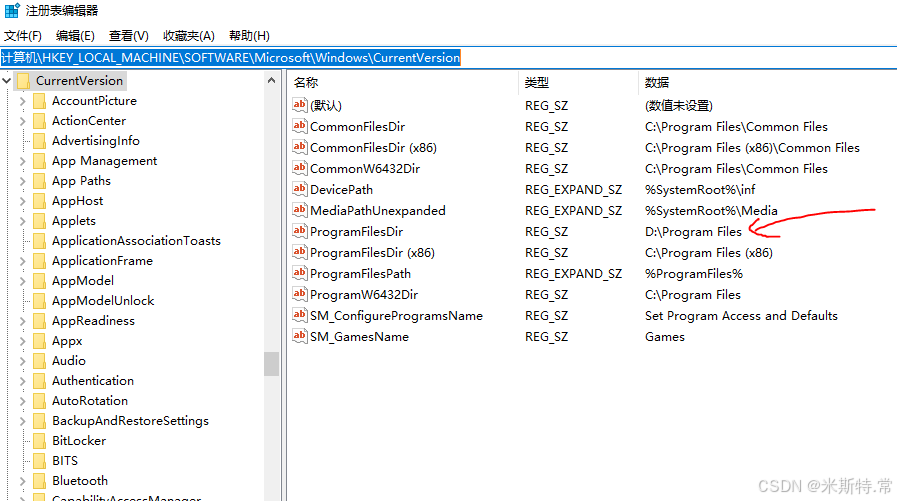This screenshot has height=501, width=897.
Task: Click the registry path address bar
Action: [448, 58]
